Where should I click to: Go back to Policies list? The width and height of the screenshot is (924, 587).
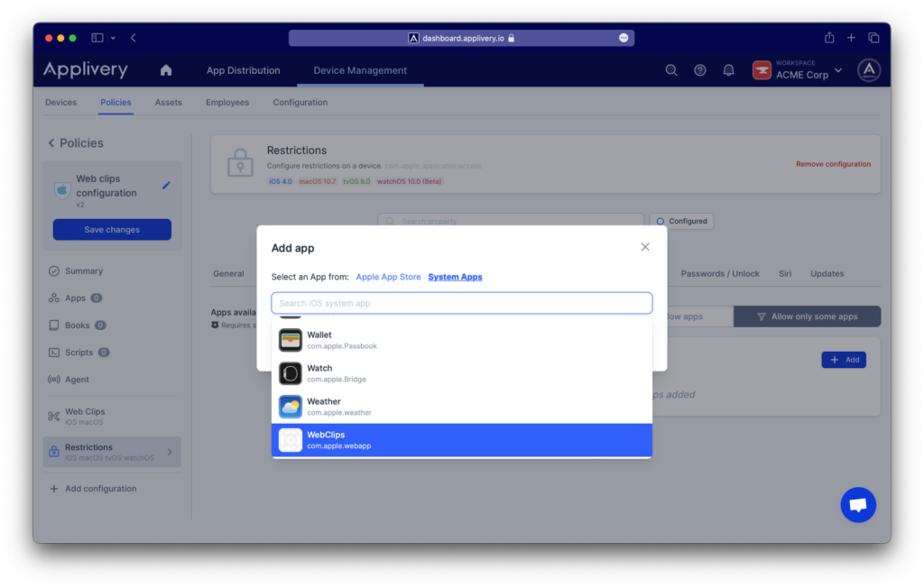coord(76,143)
